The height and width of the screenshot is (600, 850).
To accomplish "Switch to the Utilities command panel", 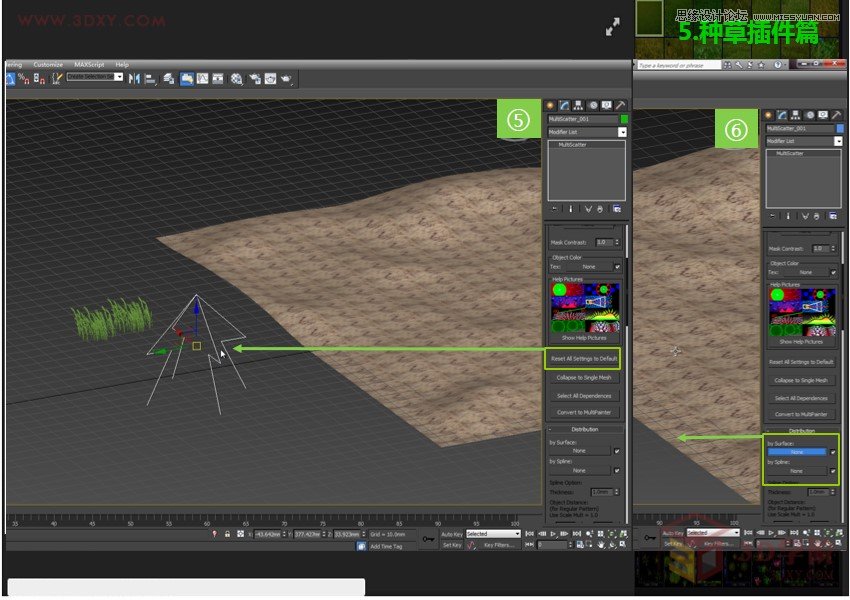I will pyautogui.click(x=622, y=105).
